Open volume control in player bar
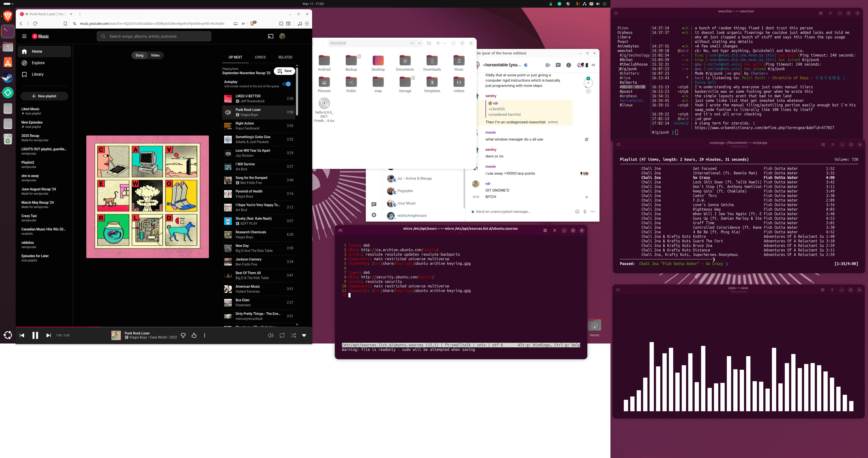The height and width of the screenshot is (458, 868). pyautogui.click(x=270, y=335)
